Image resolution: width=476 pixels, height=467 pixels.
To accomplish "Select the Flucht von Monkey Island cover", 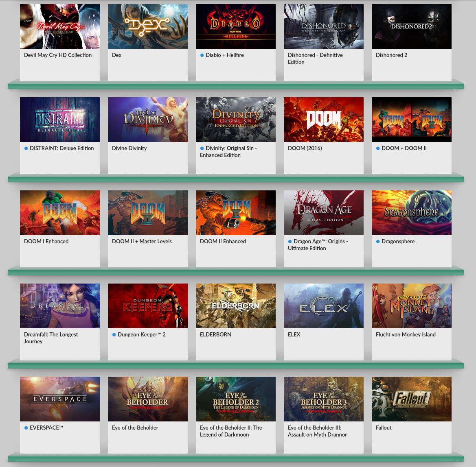I will [x=412, y=306].
